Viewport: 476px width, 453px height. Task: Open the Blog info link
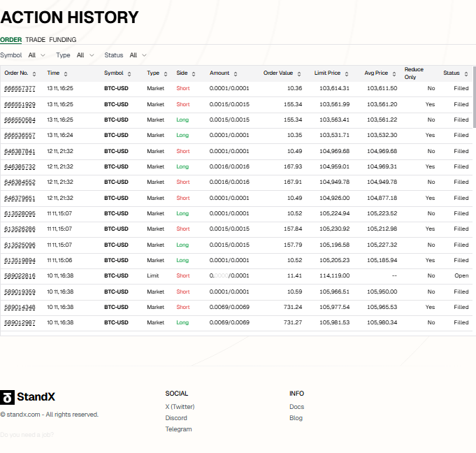point(296,418)
